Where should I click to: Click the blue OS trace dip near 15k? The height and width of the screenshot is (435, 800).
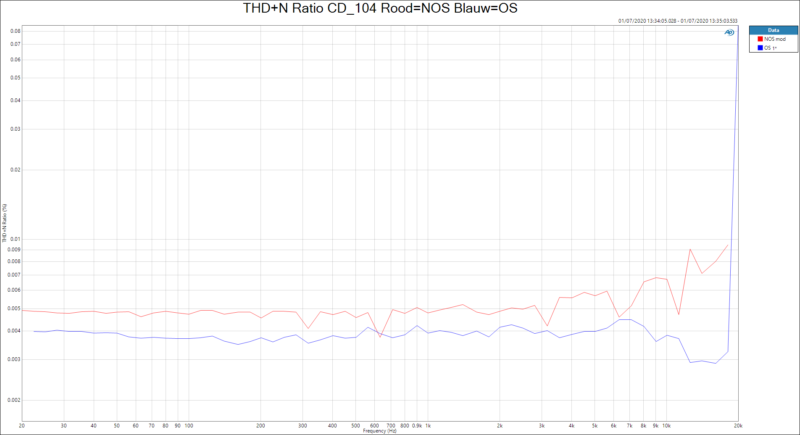pyautogui.click(x=716, y=363)
